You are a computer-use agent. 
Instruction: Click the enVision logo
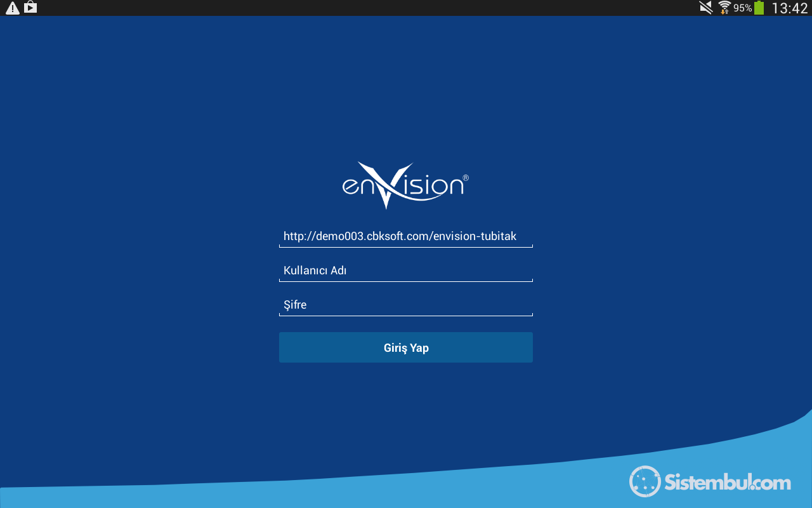406,185
